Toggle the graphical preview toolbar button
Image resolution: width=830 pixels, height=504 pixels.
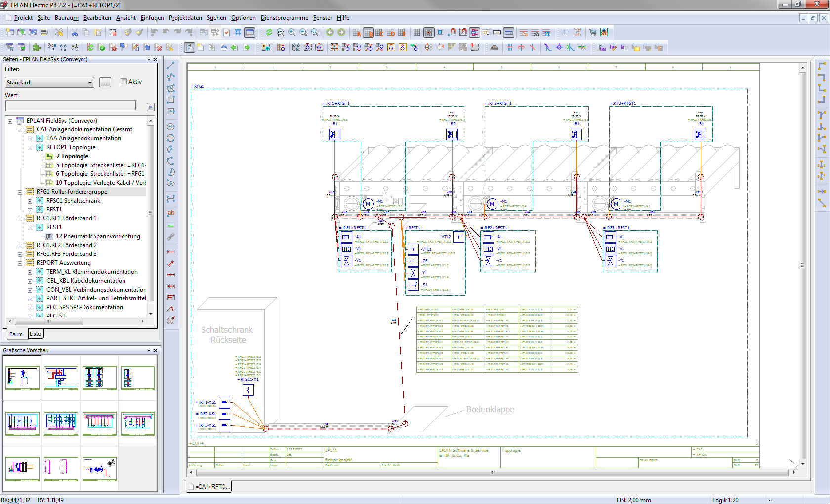click(x=250, y=33)
